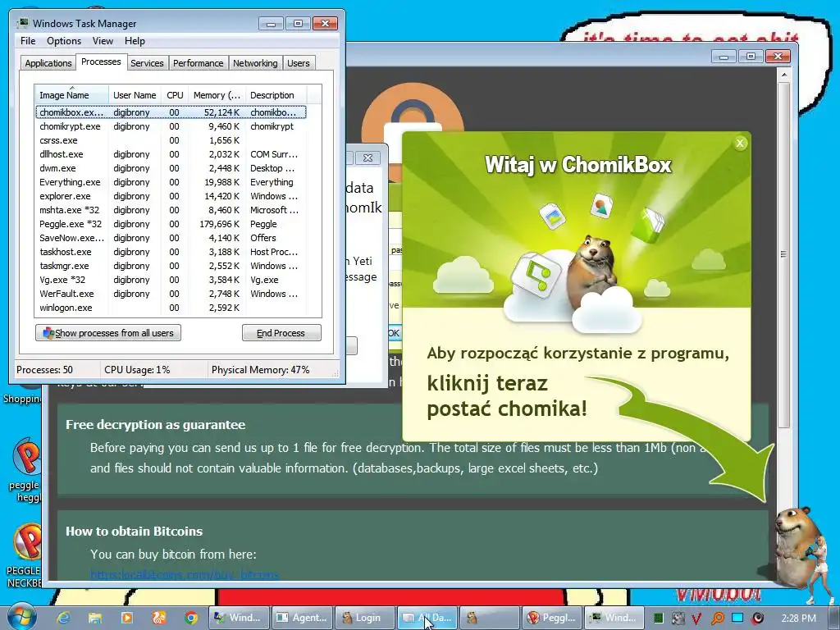This screenshot has height=630, width=840.
Task: Click the orange magnifier tray icon
Action: pos(717,619)
